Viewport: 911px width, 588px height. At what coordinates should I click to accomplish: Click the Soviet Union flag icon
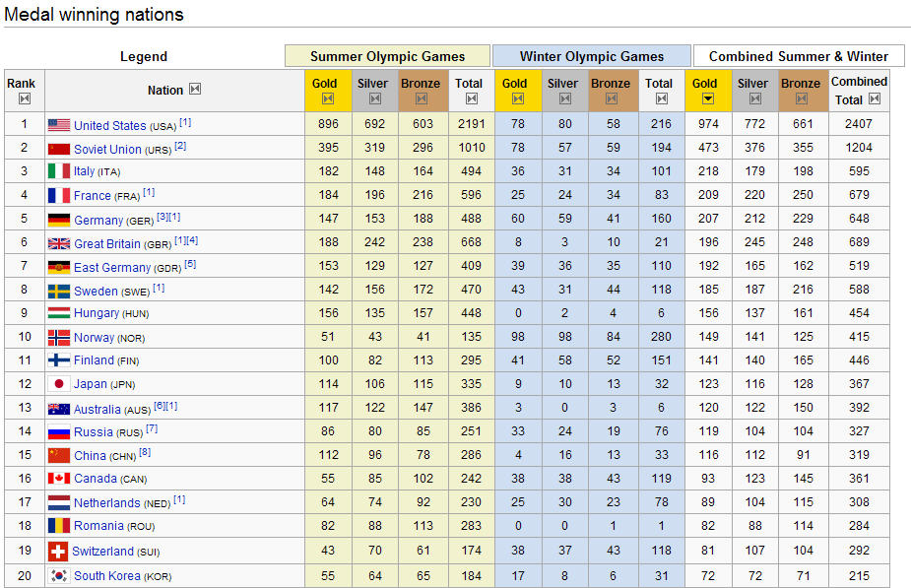click(x=59, y=149)
